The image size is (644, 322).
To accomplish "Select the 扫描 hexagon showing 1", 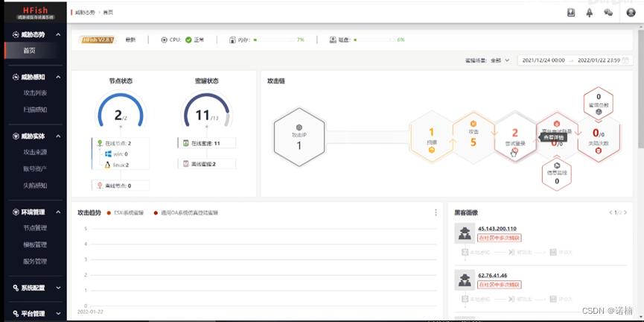I will (431, 137).
